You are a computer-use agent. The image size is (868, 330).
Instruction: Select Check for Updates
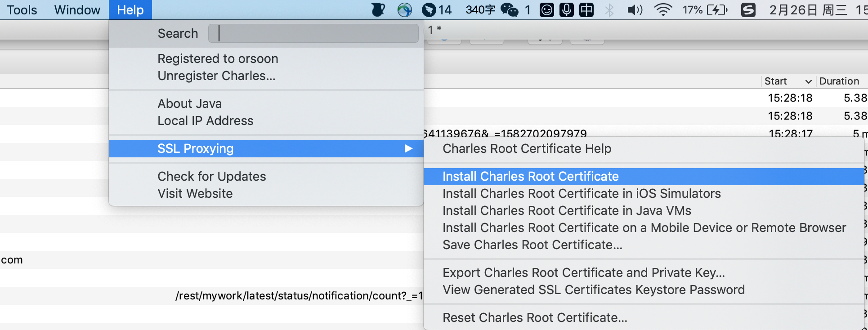coord(211,177)
